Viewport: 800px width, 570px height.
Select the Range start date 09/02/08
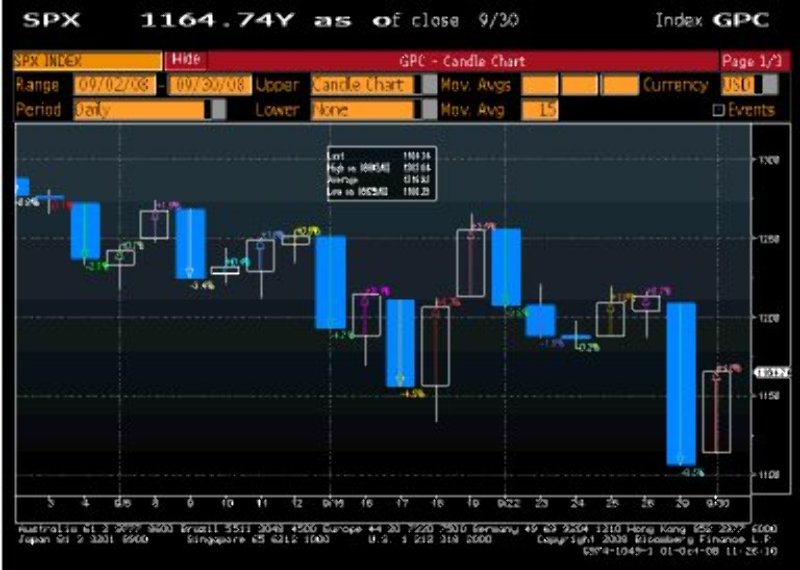(x=116, y=85)
